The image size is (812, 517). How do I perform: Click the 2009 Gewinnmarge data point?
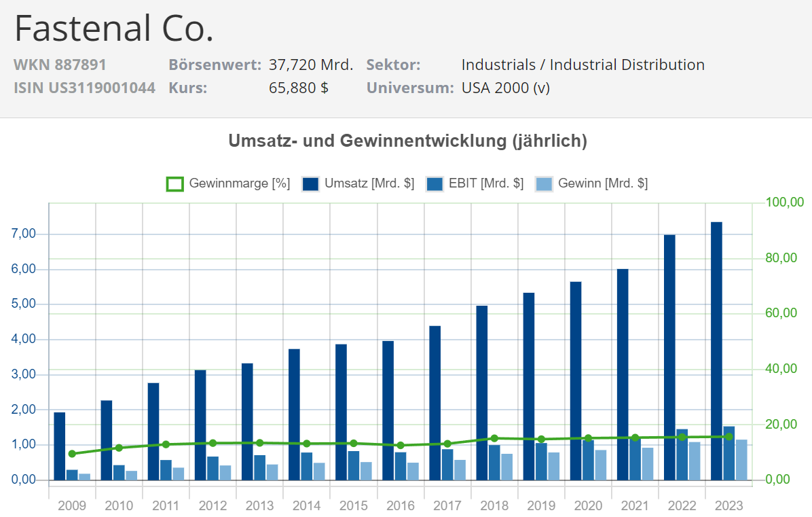click(x=72, y=454)
